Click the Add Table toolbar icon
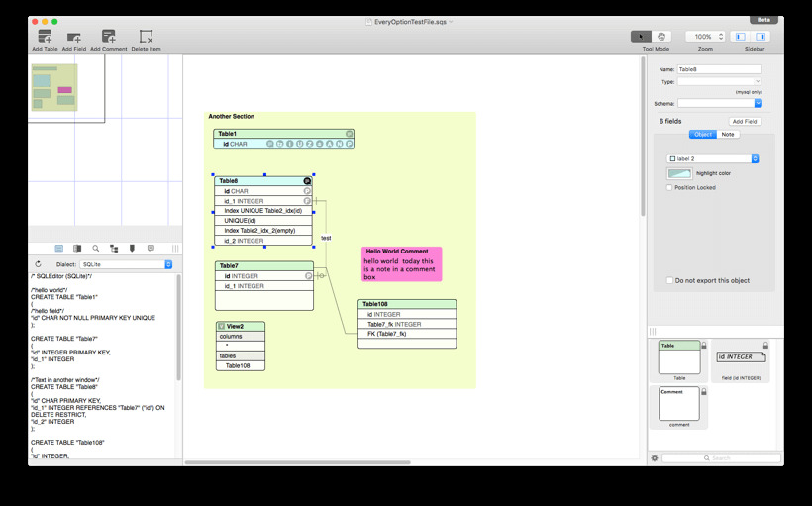The height and width of the screenshot is (506, 812). [45, 37]
